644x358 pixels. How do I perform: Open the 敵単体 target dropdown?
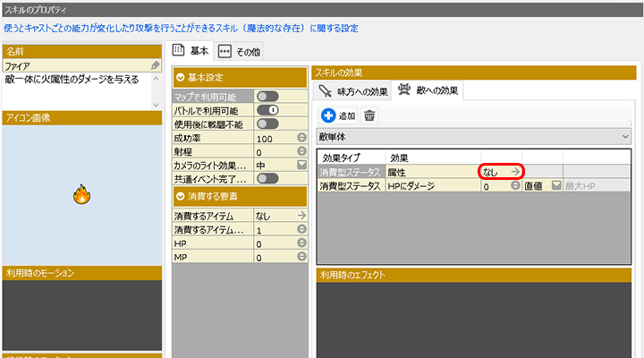474,136
